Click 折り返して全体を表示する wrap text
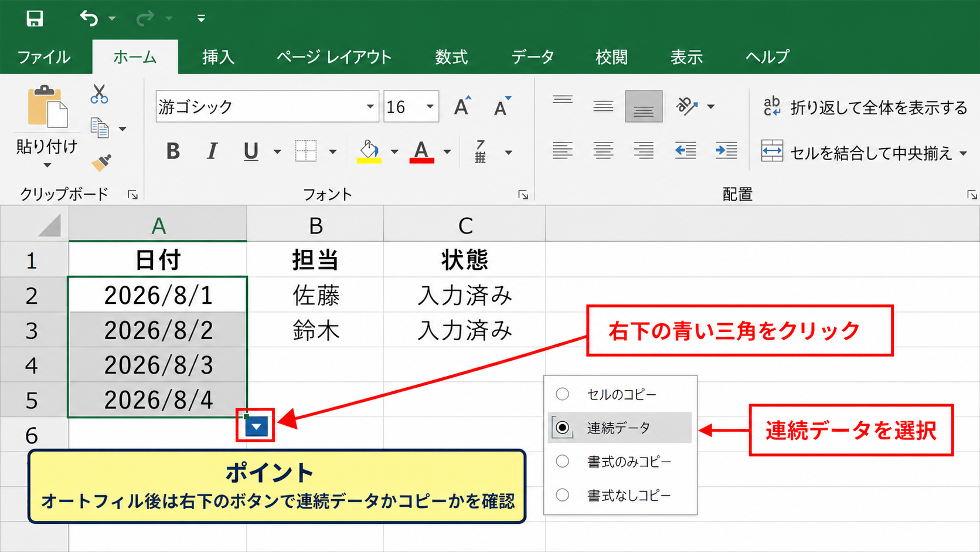This screenshot has width=980, height=552. point(865,107)
